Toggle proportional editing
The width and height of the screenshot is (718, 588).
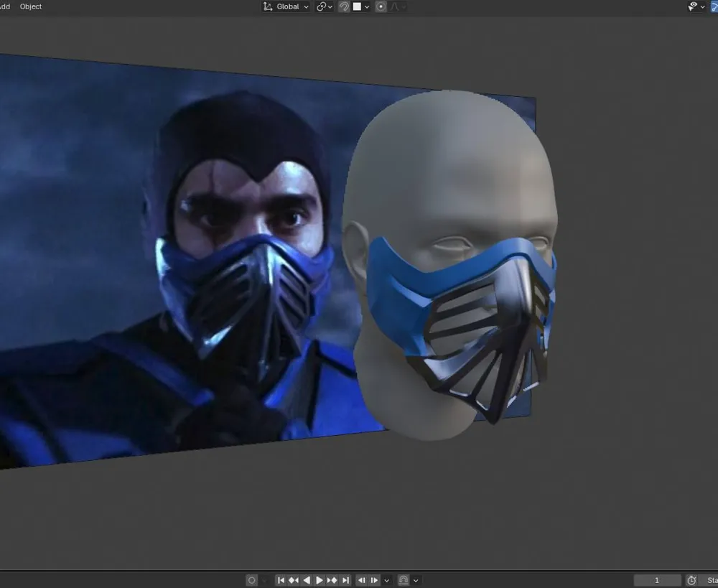381,6
